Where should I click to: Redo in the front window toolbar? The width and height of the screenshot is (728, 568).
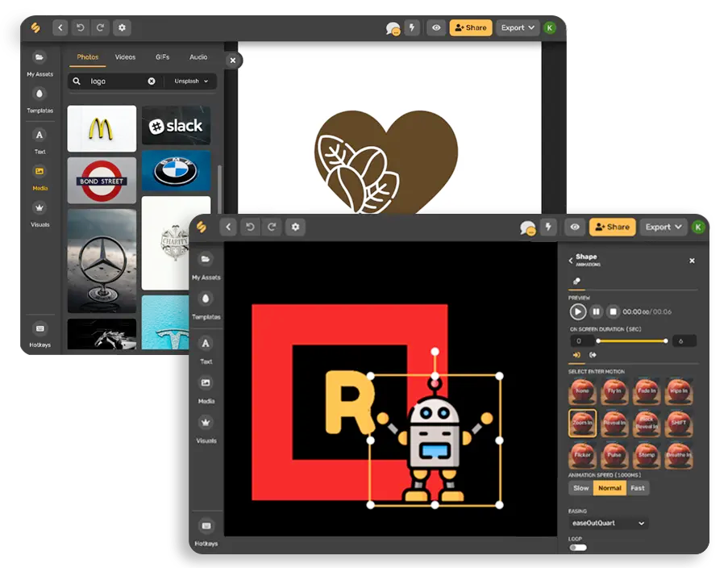click(x=272, y=227)
